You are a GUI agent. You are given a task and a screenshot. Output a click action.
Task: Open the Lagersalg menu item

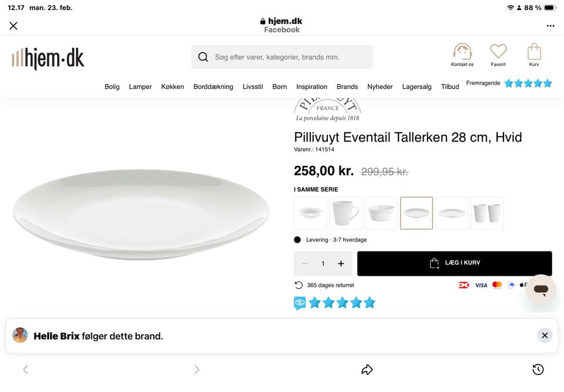[x=417, y=86]
